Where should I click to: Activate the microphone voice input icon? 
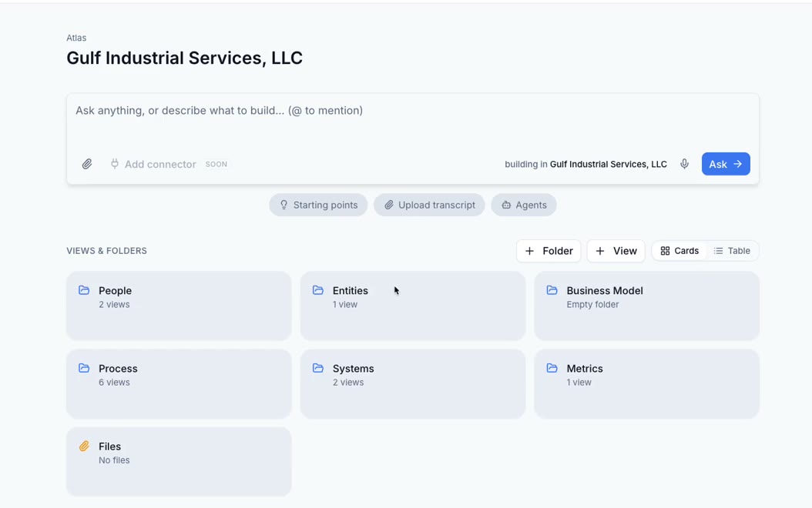(684, 164)
